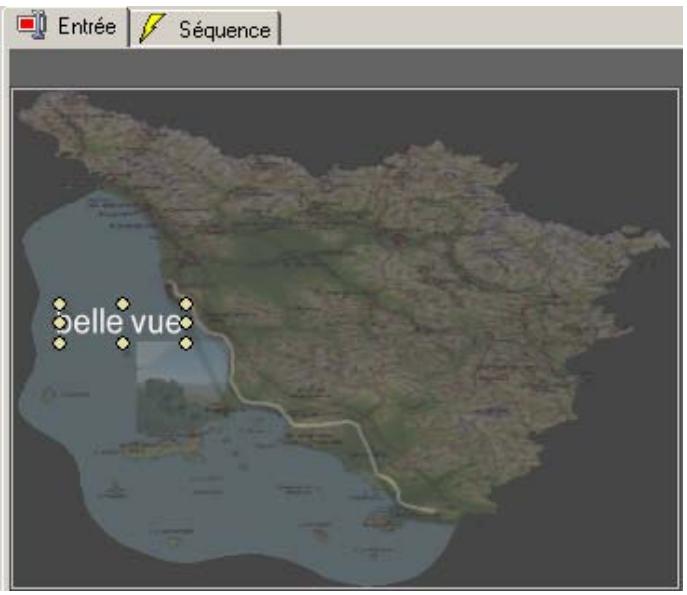Click the red screen icon on Entrée tab
This screenshot has height=595, width=687.
[32, 25]
